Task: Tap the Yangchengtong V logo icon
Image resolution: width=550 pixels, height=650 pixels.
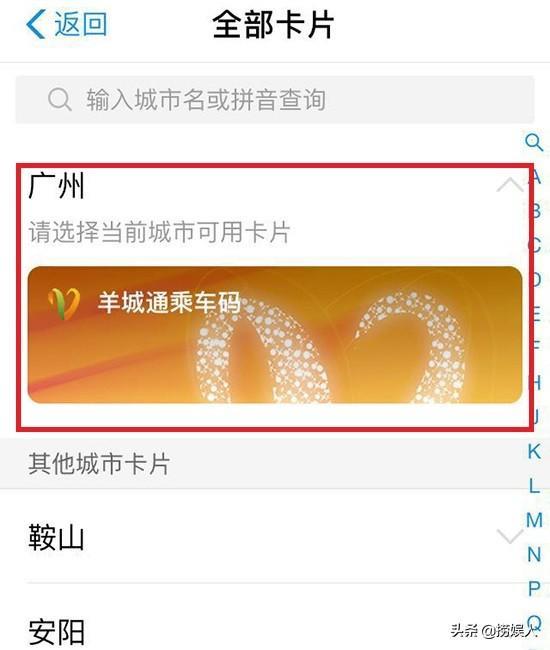Action: click(64, 303)
